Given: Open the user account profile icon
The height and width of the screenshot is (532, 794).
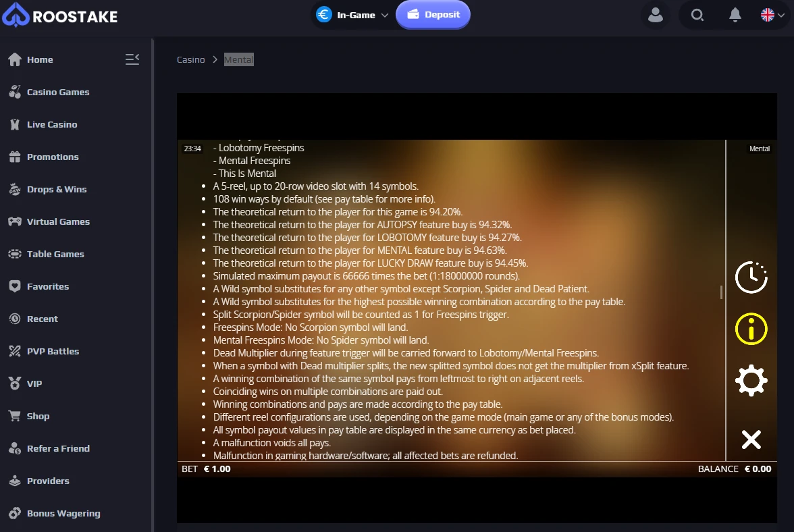Looking at the screenshot, I should point(655,15).
